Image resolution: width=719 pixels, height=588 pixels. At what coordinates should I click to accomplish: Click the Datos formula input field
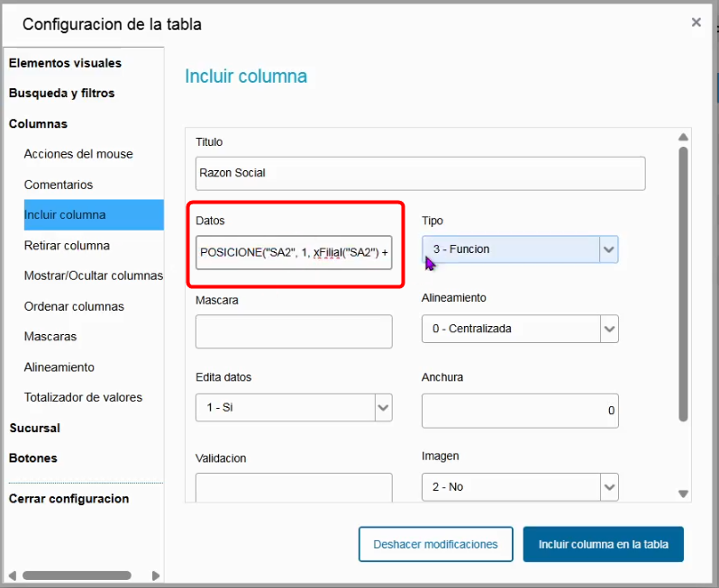click(x=294, y=252)
